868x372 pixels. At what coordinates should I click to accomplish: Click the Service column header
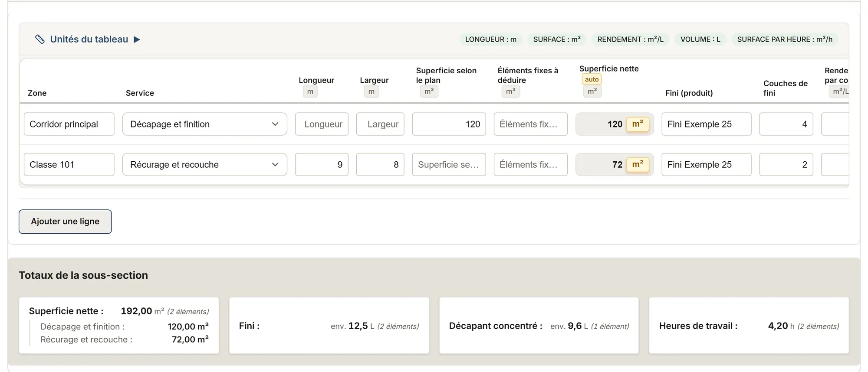click(x=140, y=93)
